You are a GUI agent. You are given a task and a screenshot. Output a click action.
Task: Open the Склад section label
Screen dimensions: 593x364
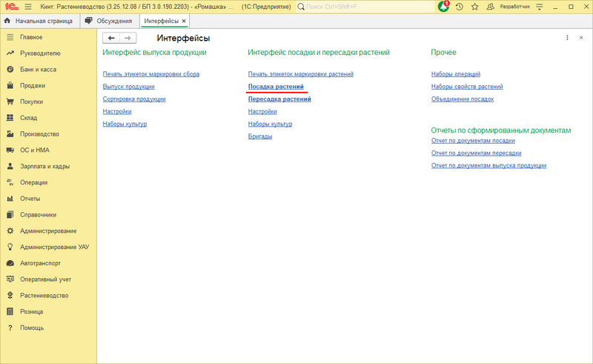(x=29, y=118)
